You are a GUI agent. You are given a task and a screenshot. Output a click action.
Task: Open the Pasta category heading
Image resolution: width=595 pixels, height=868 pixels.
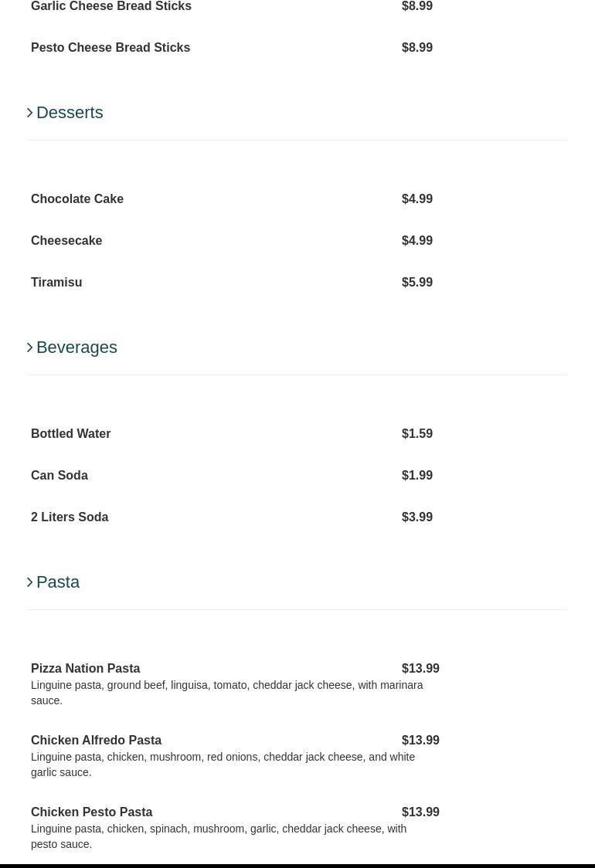[58, 582]
